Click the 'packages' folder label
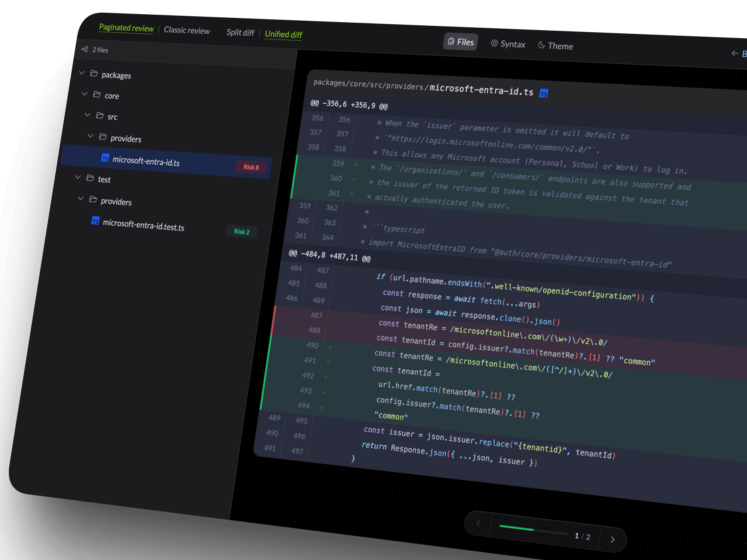Image resolution: width=747 pixels, height=560 pixels. click(116, 75)
